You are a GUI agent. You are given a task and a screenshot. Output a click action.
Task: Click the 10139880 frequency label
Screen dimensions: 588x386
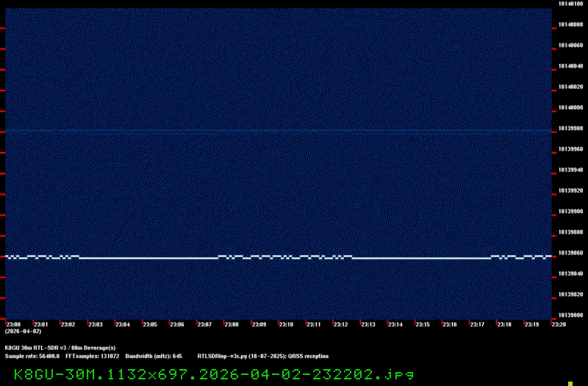[x=571, y=232]
